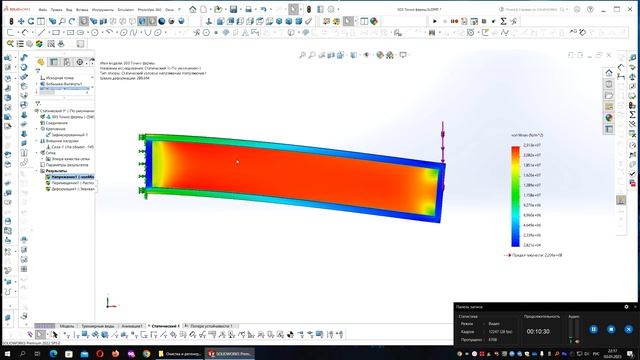Pause the screen recording
Screen dimensions: 640x360
(x=593, y=329)
